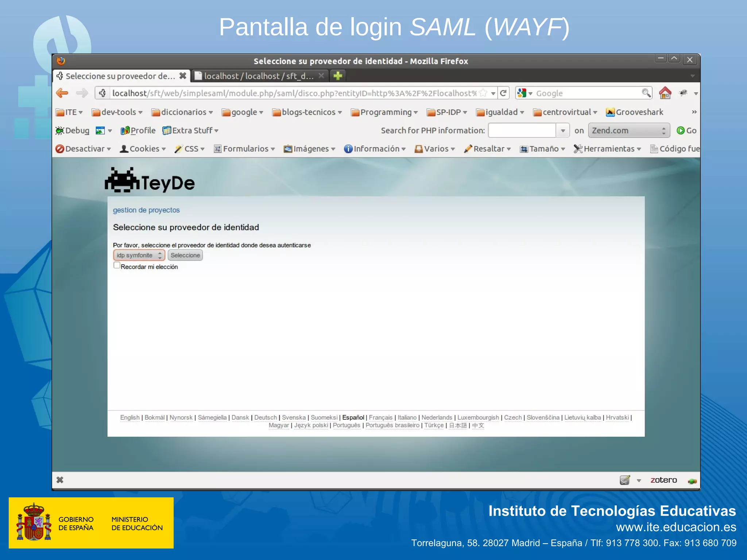Expand the diccionarios bookmarks folder

click(182, 112)
